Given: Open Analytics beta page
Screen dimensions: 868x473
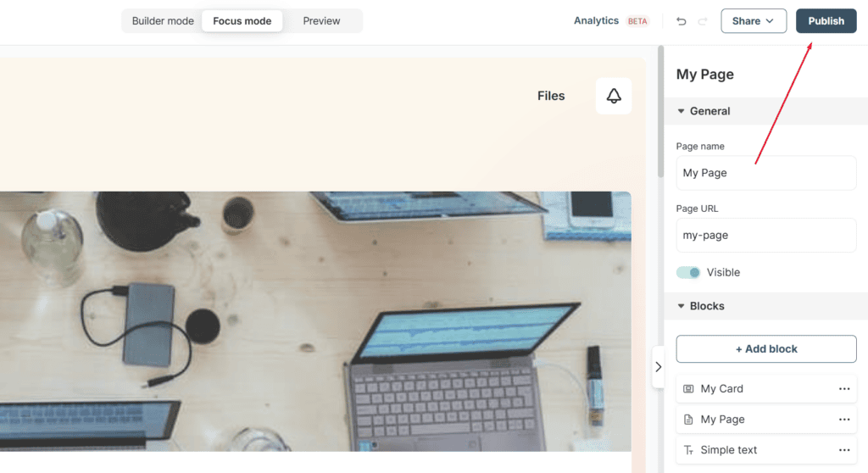Looking at the screenshot, I should coord(596,20).
